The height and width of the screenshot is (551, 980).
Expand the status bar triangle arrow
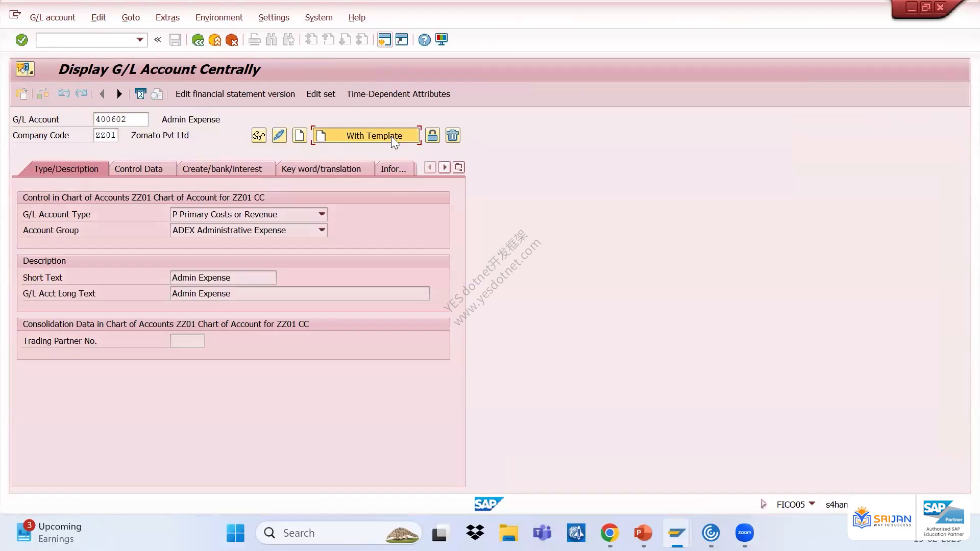tap(764, 504)
